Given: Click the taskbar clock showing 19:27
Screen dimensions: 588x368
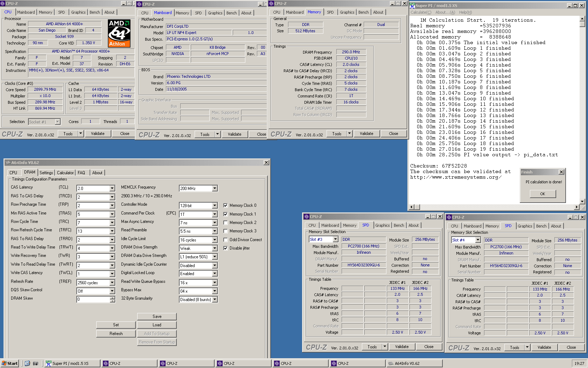Looking at the screenshot, I should [579, 363].
